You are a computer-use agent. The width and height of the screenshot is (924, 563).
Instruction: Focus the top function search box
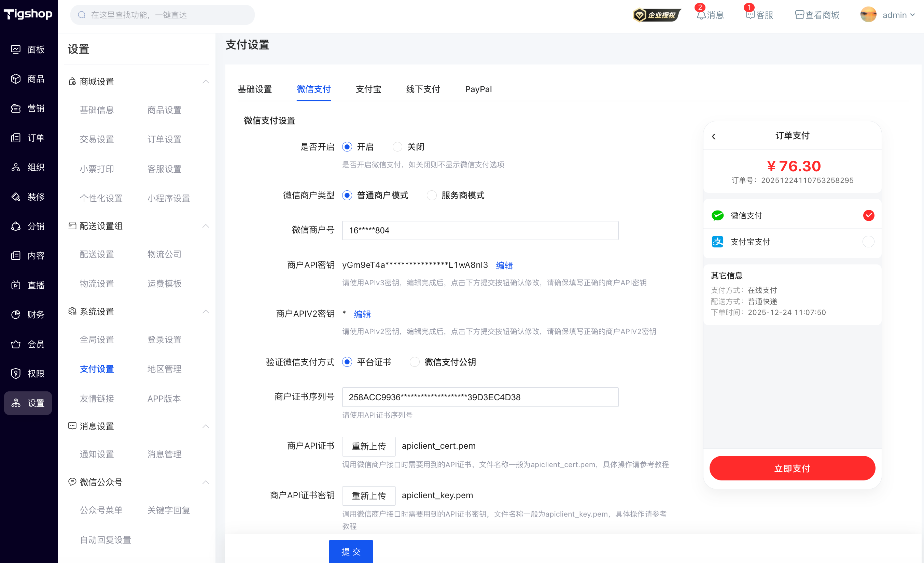pos(163,15)
